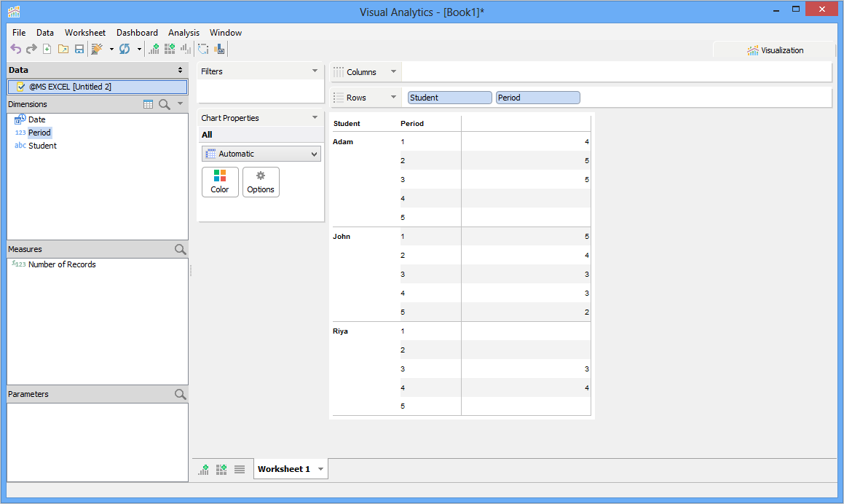Open the Analysis menu
Screen dimensions: 844x504
184,32
